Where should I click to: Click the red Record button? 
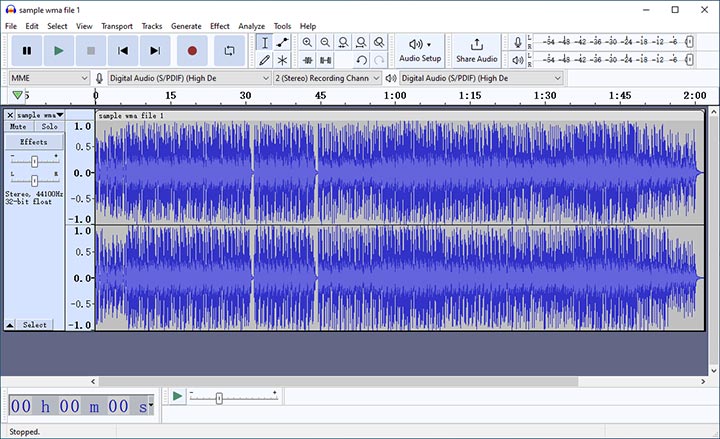click(192, 50)
